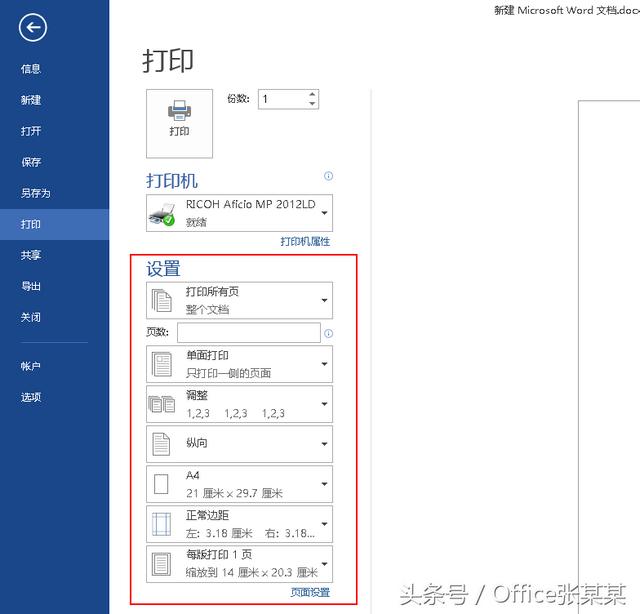
Task: Increase copies with the up arrow
Action: pos(312,94)
